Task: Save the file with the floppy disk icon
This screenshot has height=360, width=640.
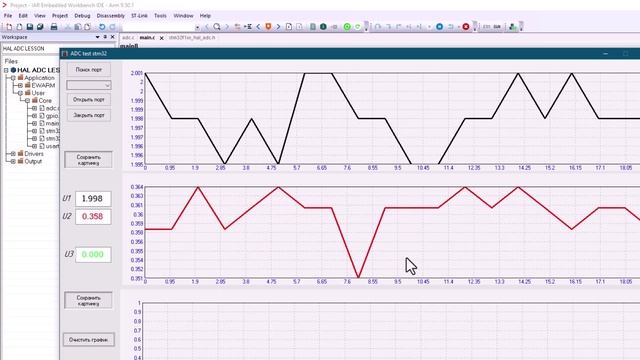Action: (x=30, y=27)
